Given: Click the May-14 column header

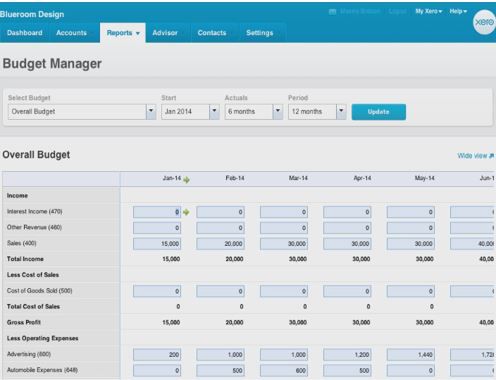Looking at the screenshot, I should (425, 178).
